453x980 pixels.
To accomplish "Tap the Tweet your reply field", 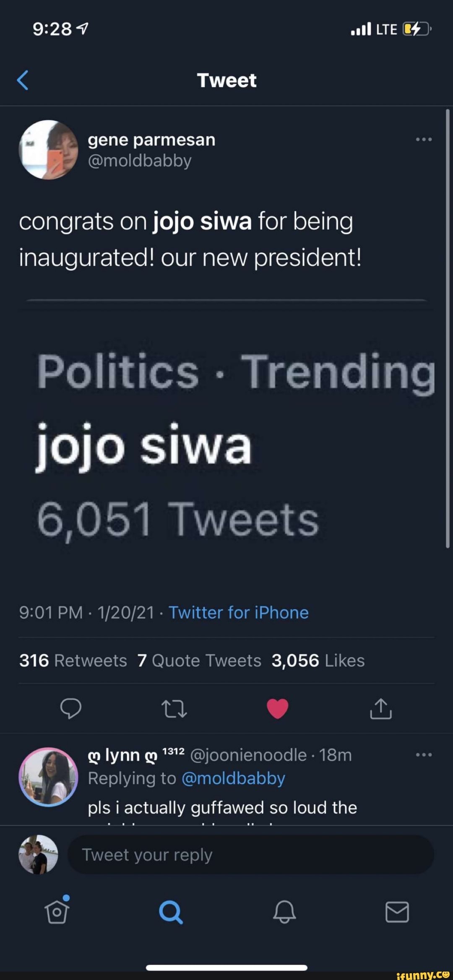I will (x=250, y=855).
